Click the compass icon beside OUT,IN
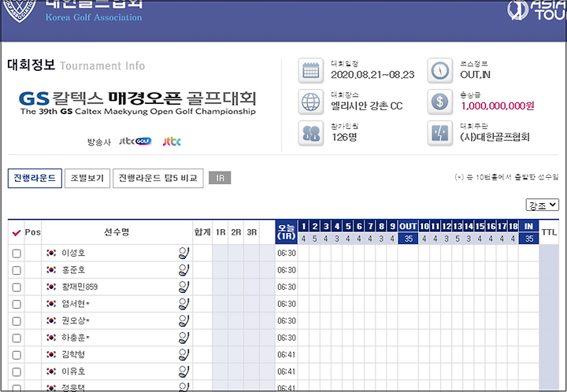This screenshot has width=567, height=392. (439, 71)
